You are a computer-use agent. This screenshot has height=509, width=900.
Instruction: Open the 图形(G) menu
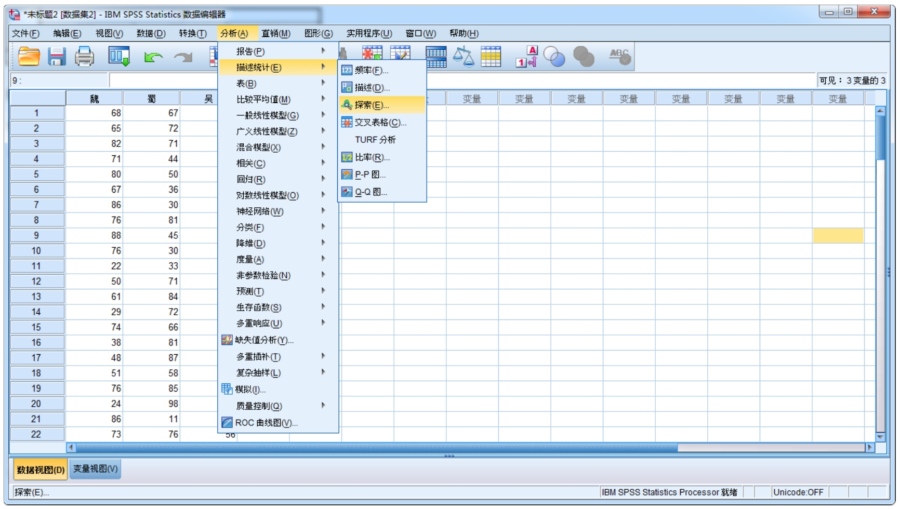[319, 33]
